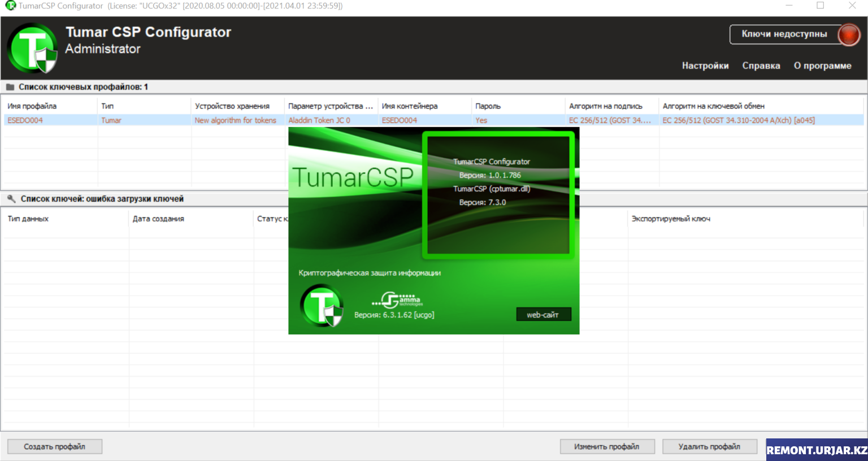This screenshot has width=868, height=461.
Task: Click the red key status indicator light
Action: [x=849, y=34]
